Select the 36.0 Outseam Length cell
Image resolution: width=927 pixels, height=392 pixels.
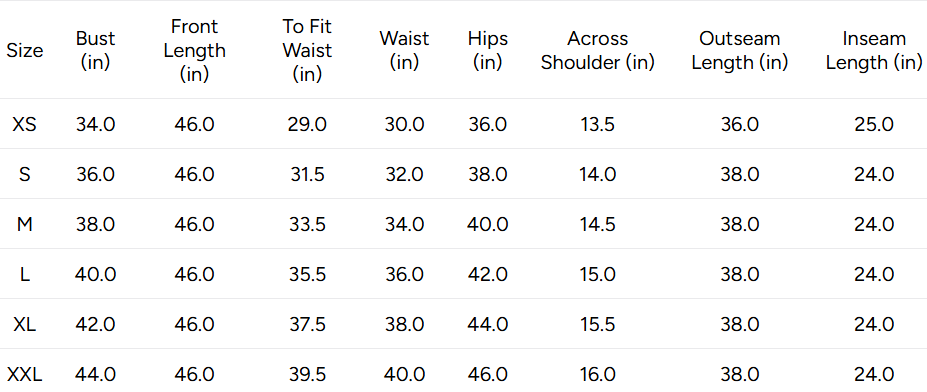click(x=740, y=124)
